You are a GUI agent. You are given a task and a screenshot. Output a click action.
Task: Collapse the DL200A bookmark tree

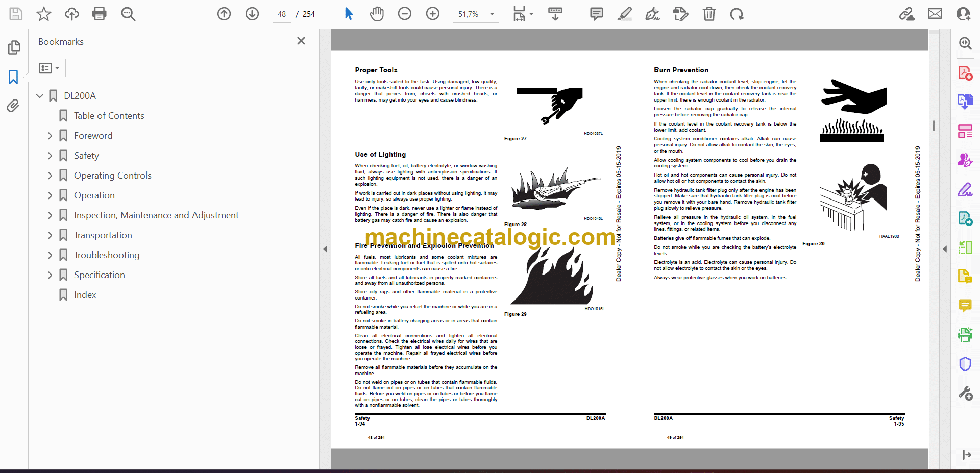tap(40, 96)
